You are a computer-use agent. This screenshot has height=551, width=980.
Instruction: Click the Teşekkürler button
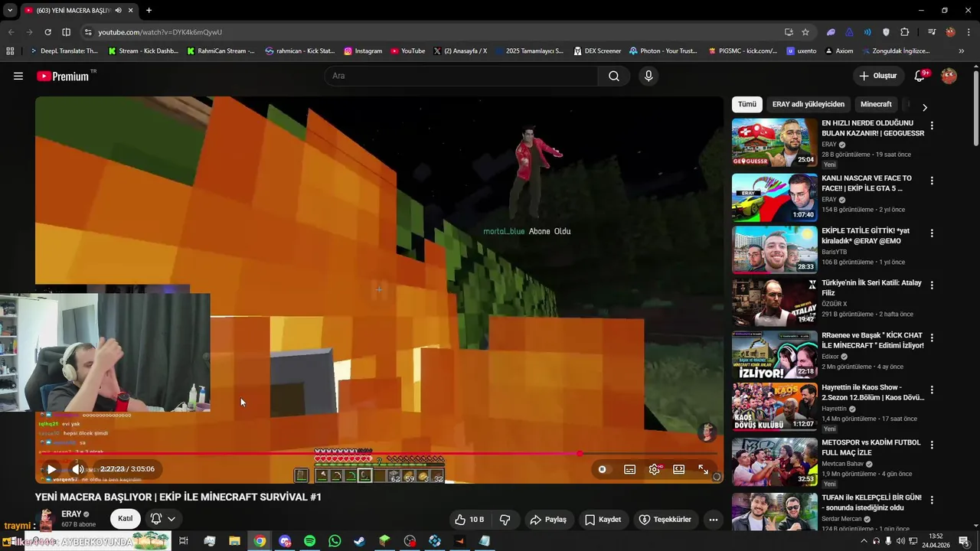tap(665, 520)
